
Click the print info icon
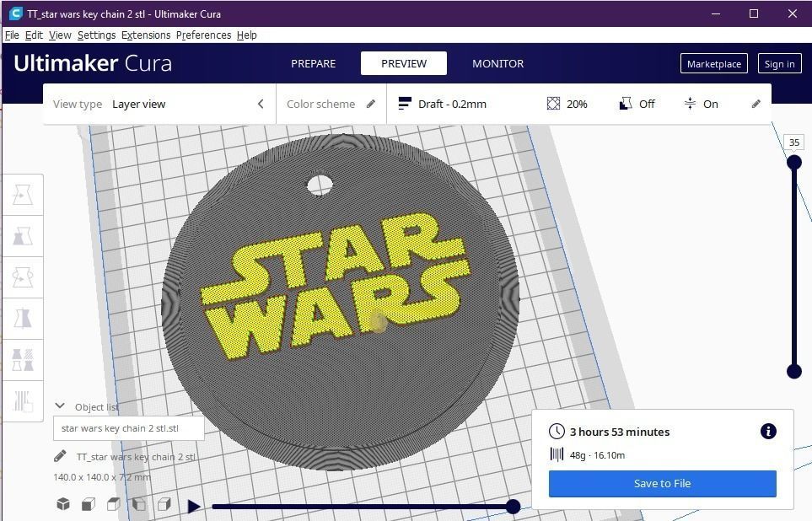[768, 431]
